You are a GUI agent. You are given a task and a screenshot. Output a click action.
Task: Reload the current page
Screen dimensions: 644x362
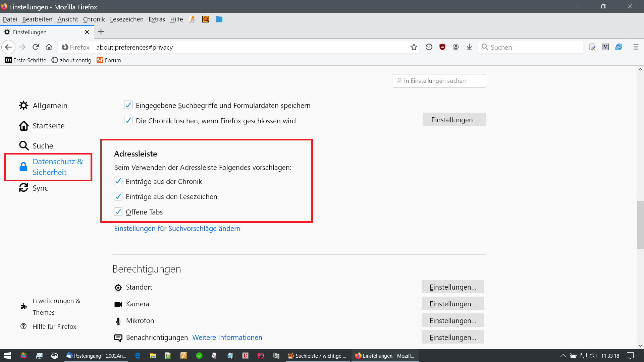tap(36, 47)
